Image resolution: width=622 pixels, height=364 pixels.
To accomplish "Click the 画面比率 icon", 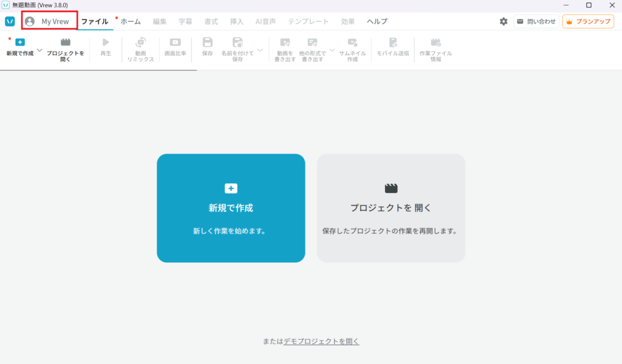I will point(176,42).
